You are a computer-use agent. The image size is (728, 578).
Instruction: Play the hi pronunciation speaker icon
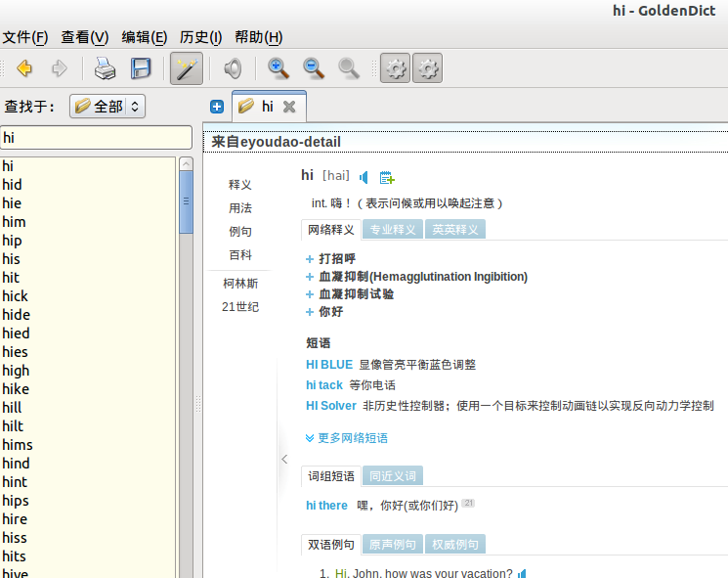pos(364,177)
